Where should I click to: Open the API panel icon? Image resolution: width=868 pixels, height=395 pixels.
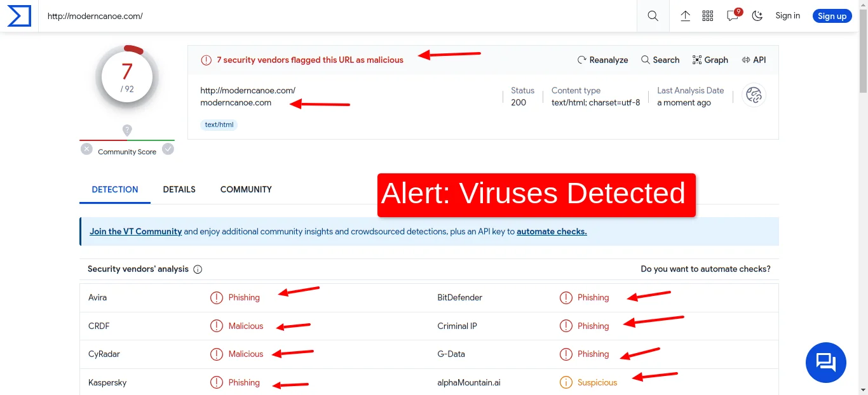[754, 60]
